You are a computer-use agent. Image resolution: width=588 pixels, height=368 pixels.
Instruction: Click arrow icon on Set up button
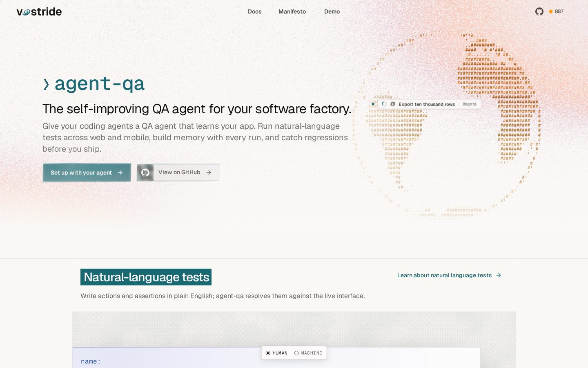pyautogui.click(x=120, y=173)
